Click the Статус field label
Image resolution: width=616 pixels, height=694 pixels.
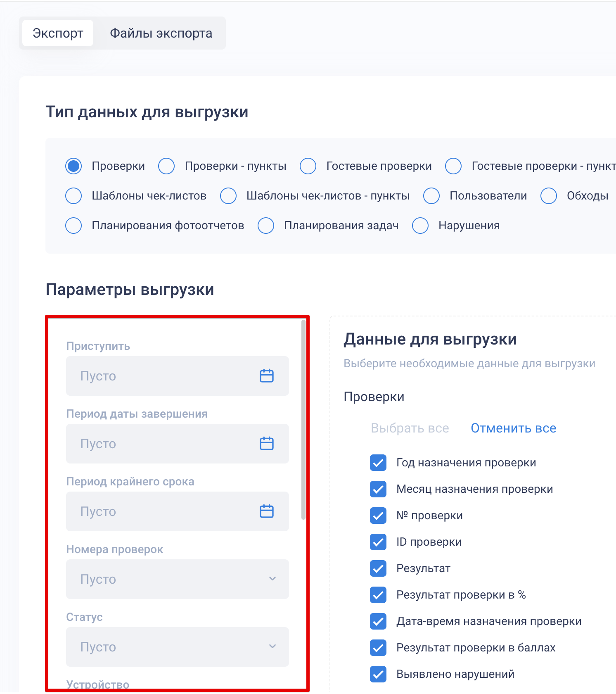click(x=84, y=617)
